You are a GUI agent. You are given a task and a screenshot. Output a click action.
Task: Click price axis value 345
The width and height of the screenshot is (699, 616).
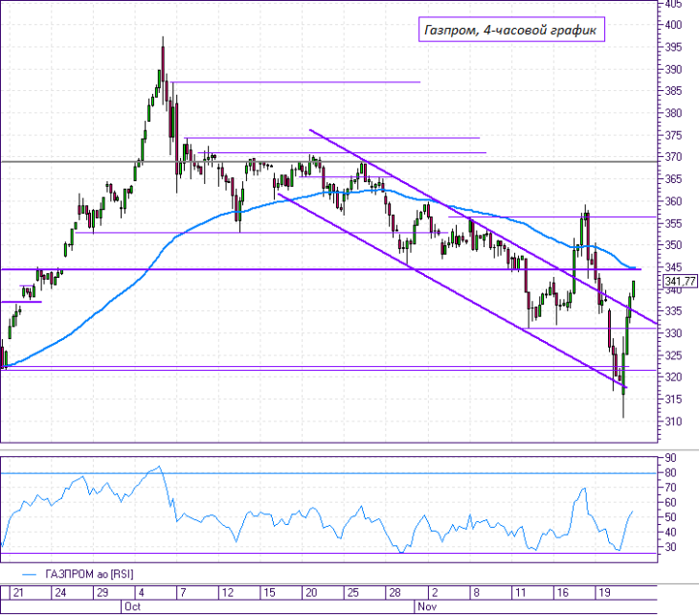(x=673, y=267)
